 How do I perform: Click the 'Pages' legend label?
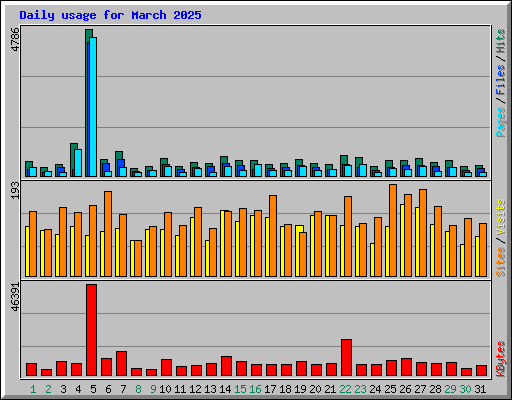(x=501, y=122)
